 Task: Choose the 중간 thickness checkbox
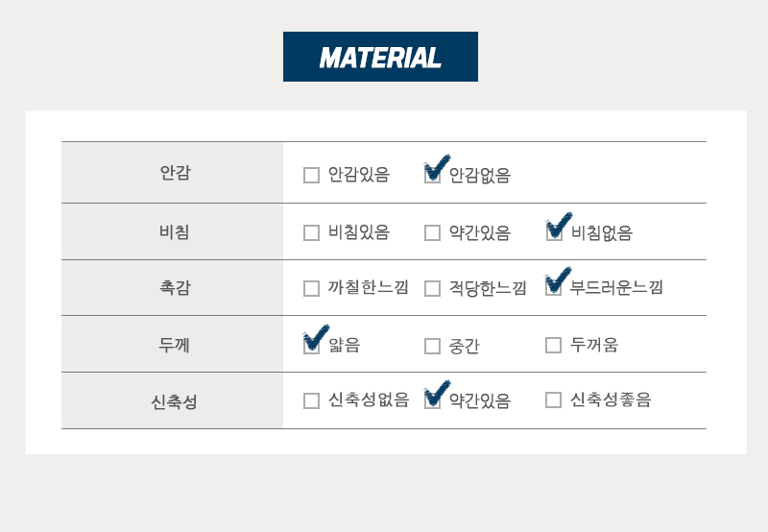433,346
